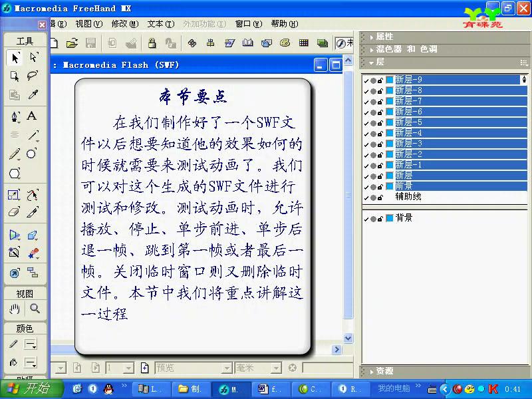Screen dimensions: 532x399
Task: Expand the 资源 panel
Action: [x=372, y=372]
